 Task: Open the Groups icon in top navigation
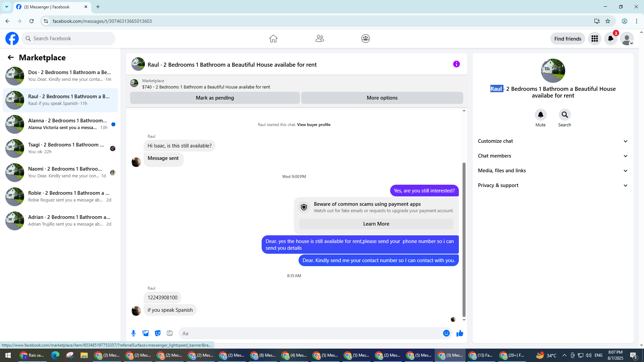[366, 39]
